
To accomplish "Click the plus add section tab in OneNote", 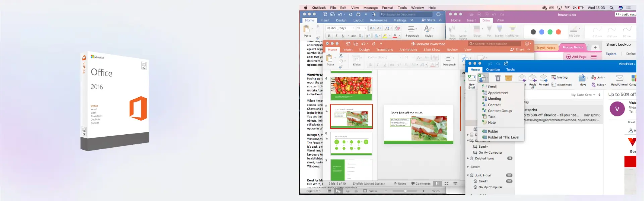I will tap(595, 48).
